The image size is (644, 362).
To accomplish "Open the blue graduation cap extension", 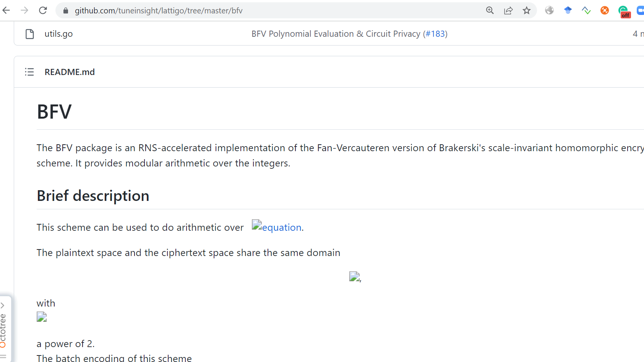I will coord(568,10).
